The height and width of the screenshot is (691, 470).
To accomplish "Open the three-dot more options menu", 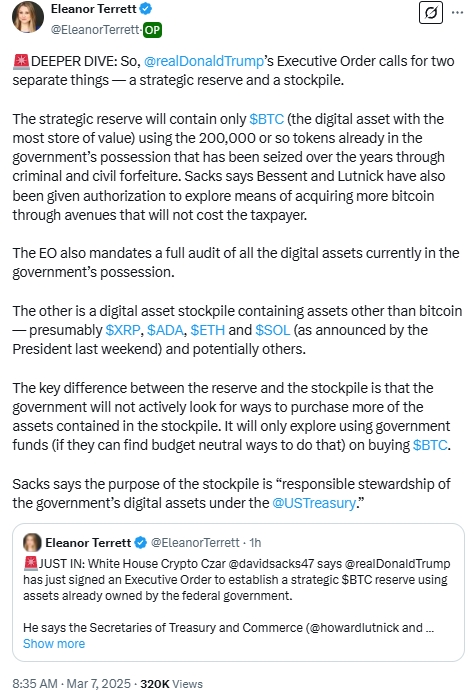I will coord(457,13).
